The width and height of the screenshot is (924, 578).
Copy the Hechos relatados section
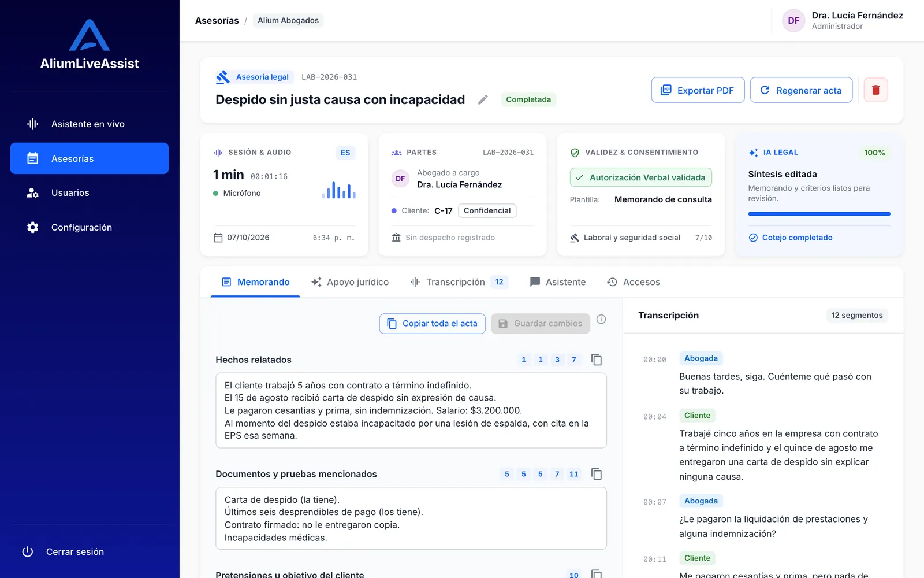coord(597,360)
